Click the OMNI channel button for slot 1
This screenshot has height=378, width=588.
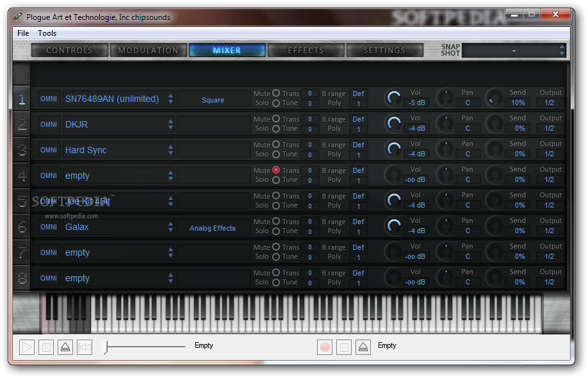pyautogui.click(x=49, y=99)
